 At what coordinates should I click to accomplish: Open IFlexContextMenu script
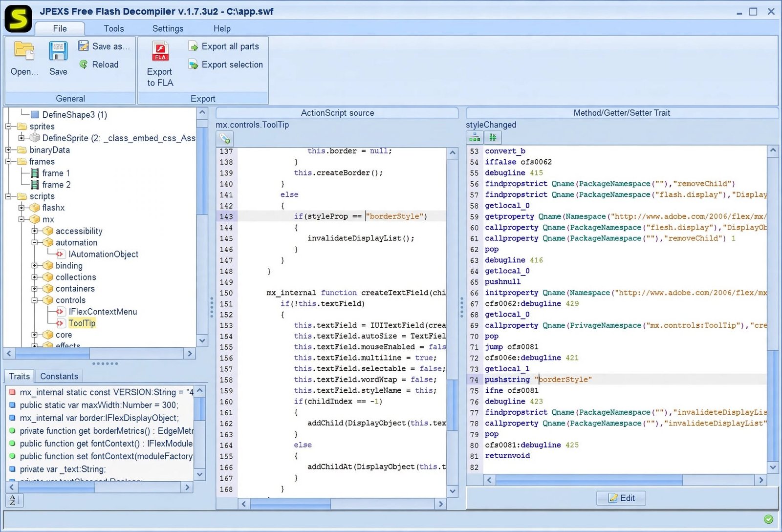(97, 312)
